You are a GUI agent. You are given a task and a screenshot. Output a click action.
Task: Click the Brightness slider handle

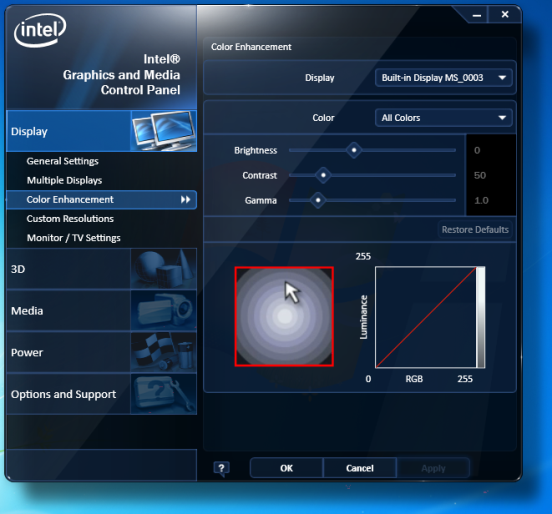[354, 150]
